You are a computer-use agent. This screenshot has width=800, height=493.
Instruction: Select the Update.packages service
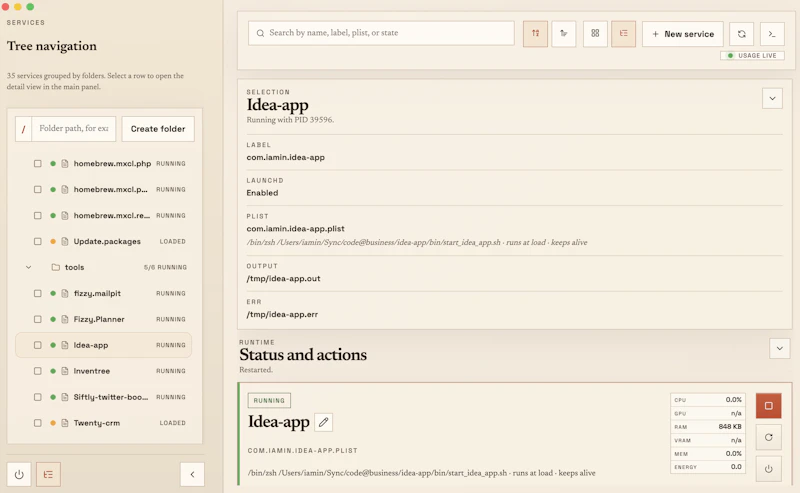pos(104,241)
